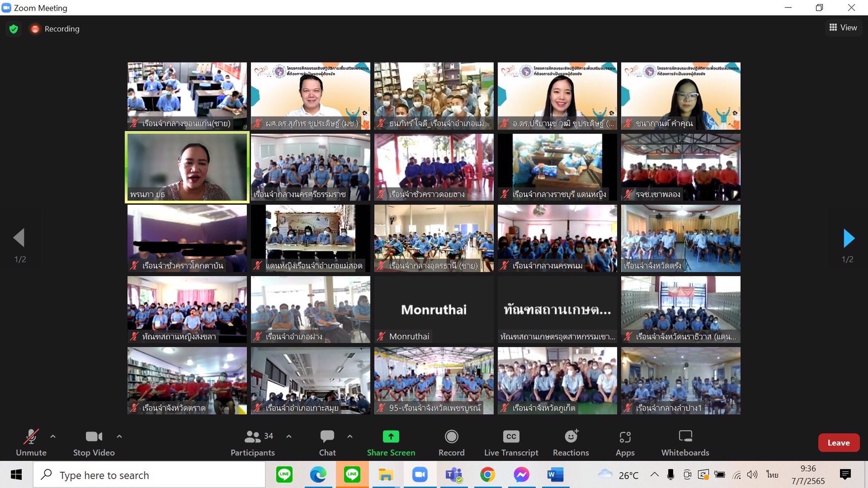Screen dimensions: 868x488
Task: Stop Video camera toggle
Action: [94, 443]
